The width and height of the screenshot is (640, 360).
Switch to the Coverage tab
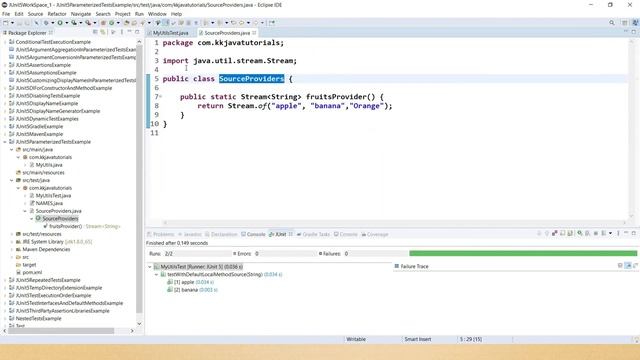tap(374, 234)
